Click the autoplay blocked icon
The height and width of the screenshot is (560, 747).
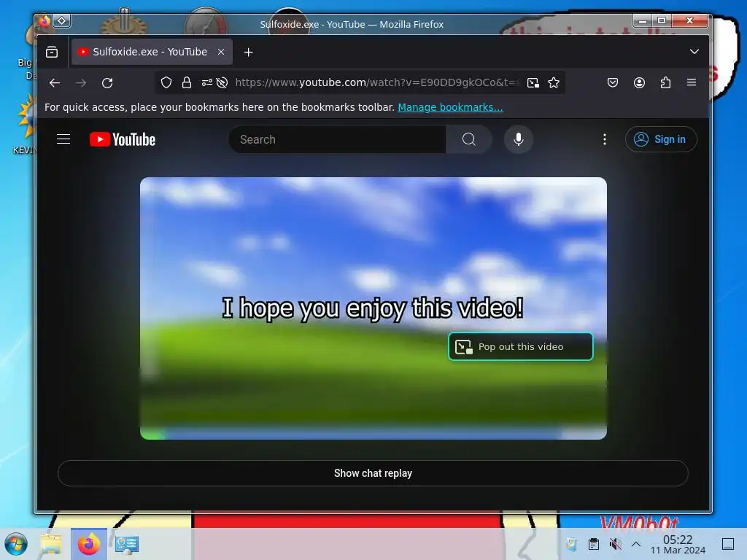(x=222, y=82)
